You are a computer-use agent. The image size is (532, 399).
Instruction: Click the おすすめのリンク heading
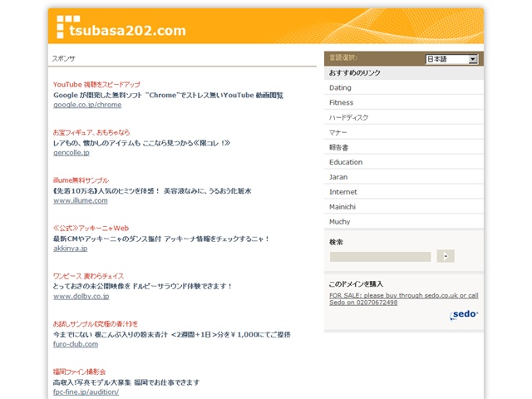click(355, 72)
